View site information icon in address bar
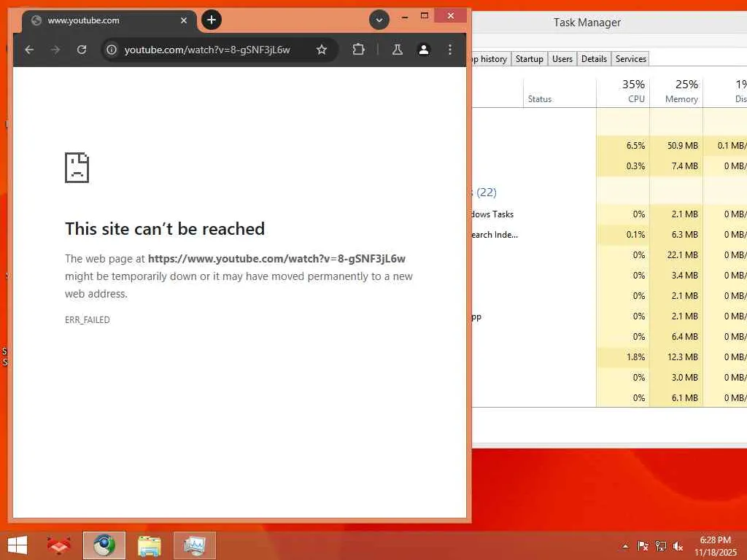The width and height of the screenshot is (747, 560). click(x=112, y=50)
